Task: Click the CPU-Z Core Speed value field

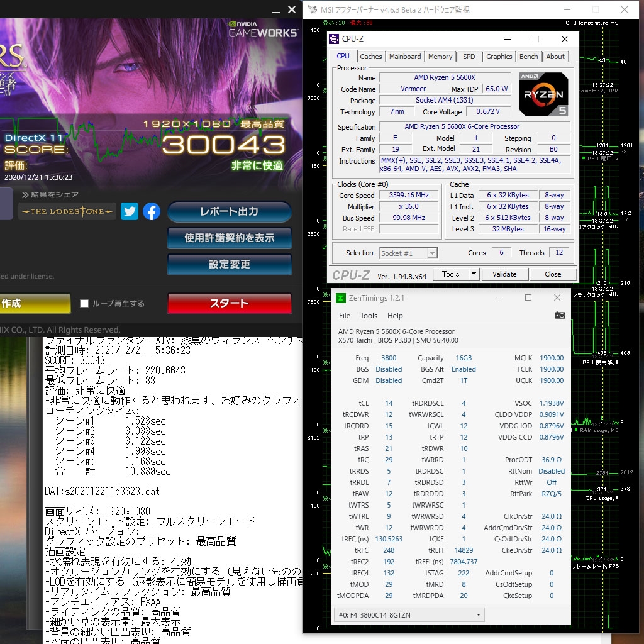Action: [409, 196]
